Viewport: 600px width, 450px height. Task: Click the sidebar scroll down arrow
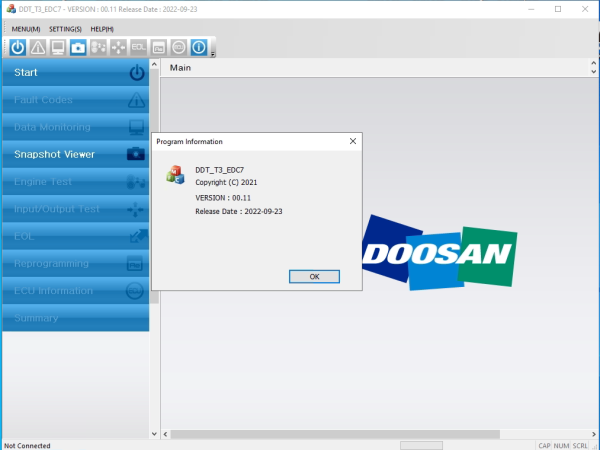154,434
